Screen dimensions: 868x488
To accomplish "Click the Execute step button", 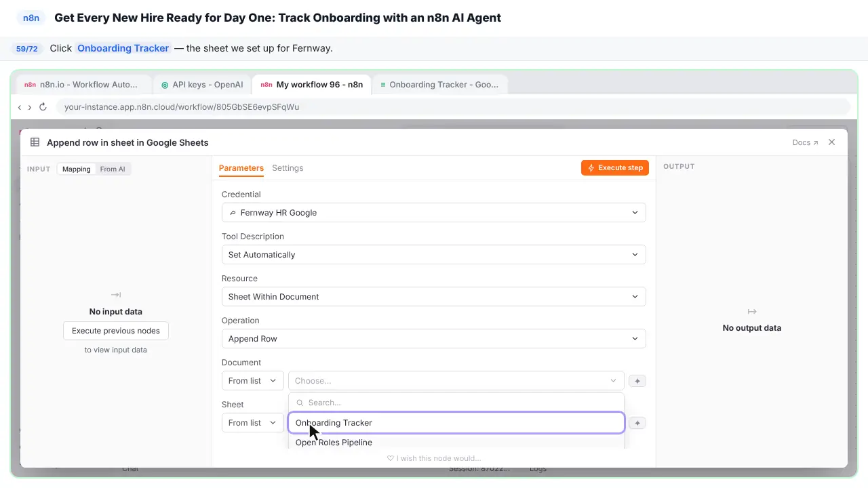I will tap(615, 168).
